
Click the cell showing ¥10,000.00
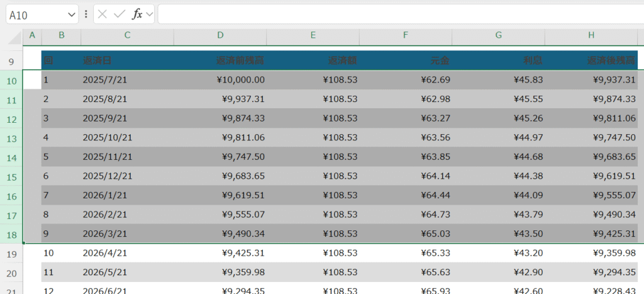tap(221, 80)
